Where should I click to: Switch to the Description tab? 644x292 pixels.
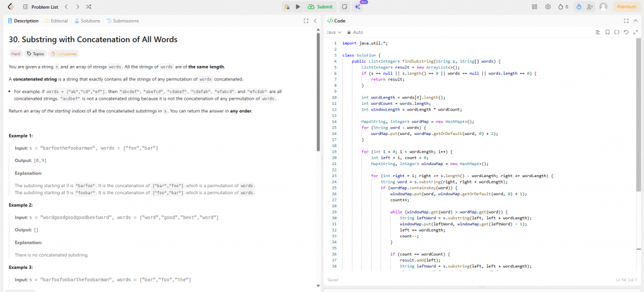(x=23, y=21)
